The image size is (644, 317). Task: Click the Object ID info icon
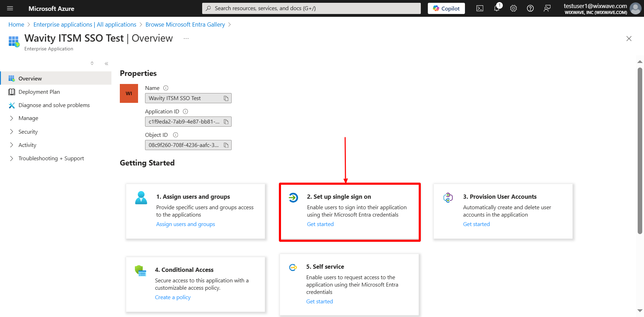pos(176,135)
